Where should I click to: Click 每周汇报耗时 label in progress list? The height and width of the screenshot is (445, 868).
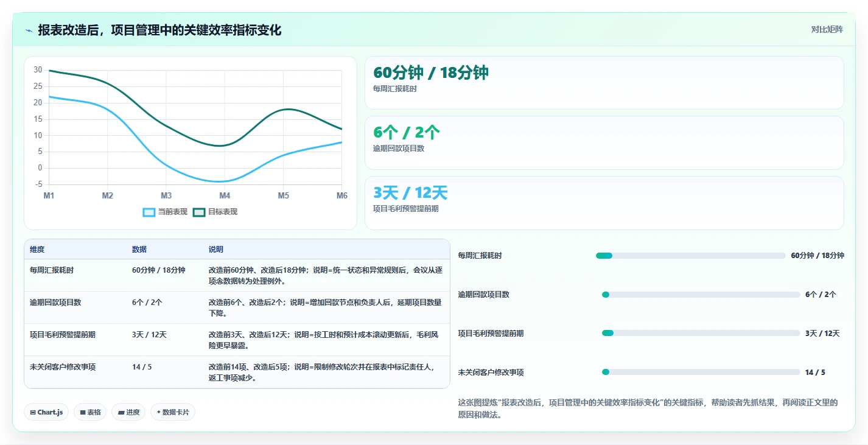pos(480,256)
